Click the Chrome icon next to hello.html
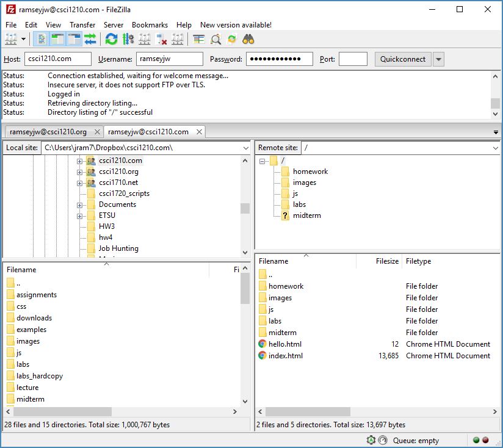 pos(262,344)
